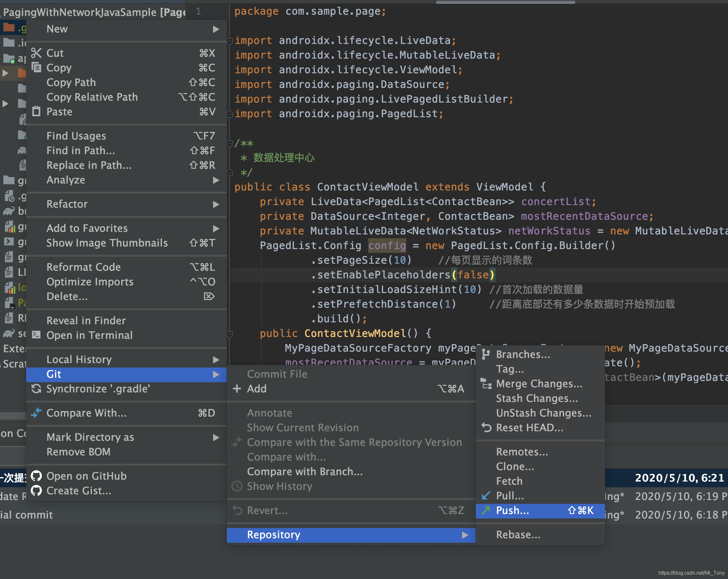Click the blue Pull arrow icon
This screenshot has width=728, height=579.
[486, 496]
